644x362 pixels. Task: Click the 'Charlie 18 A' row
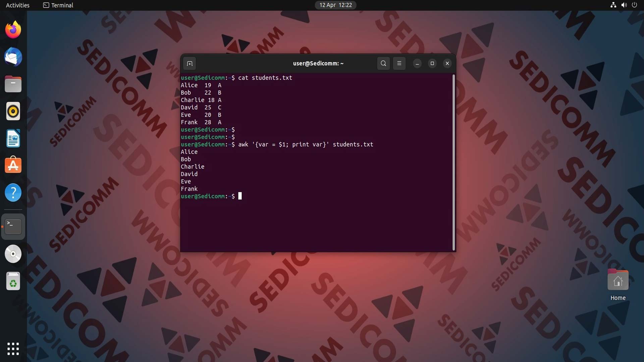pos(201,100)
